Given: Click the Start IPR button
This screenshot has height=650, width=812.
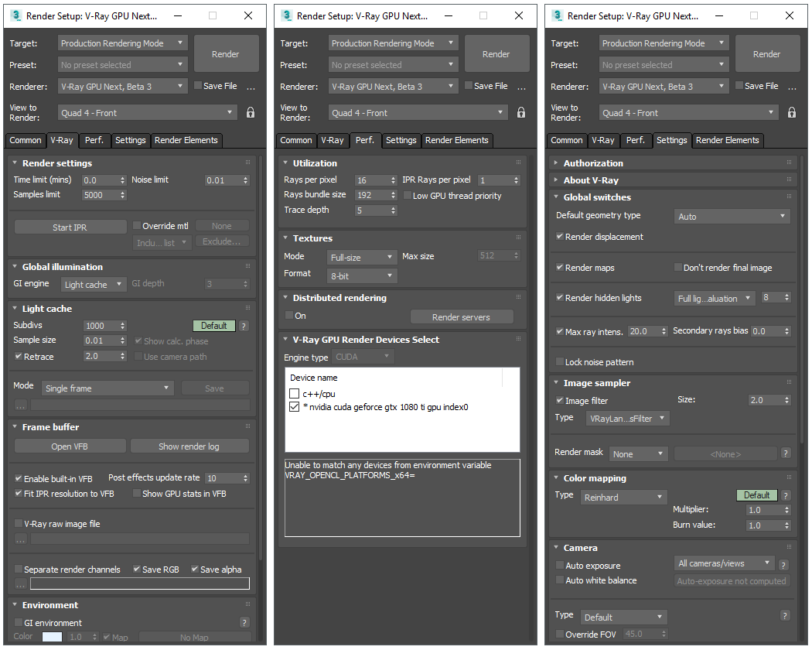Looking at the screenshot, I should pos(70,227).
